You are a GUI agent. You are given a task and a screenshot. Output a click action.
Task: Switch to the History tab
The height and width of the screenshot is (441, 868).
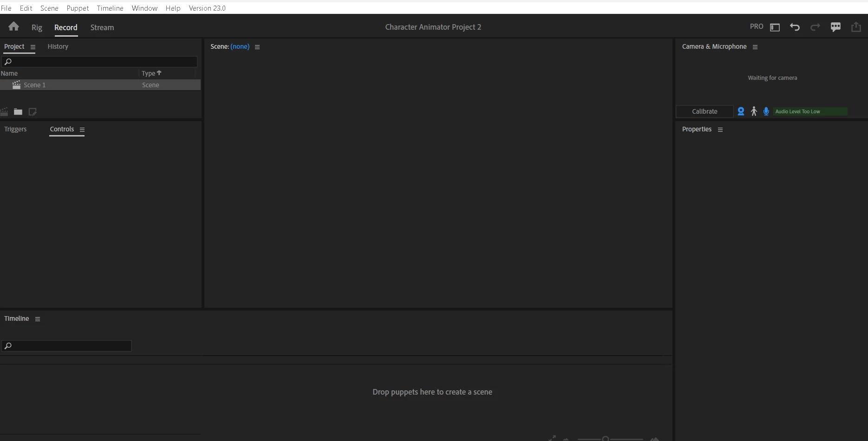coord(58,46)
